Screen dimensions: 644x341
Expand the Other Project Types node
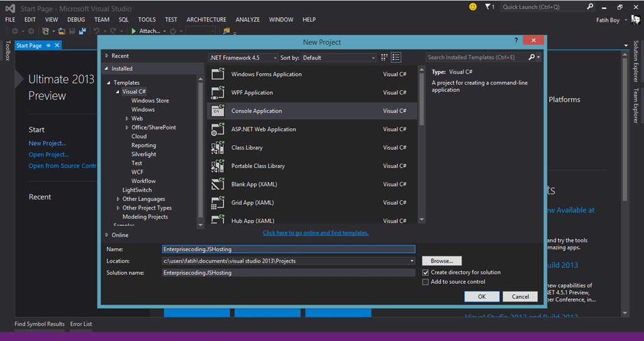pos(118,208)
